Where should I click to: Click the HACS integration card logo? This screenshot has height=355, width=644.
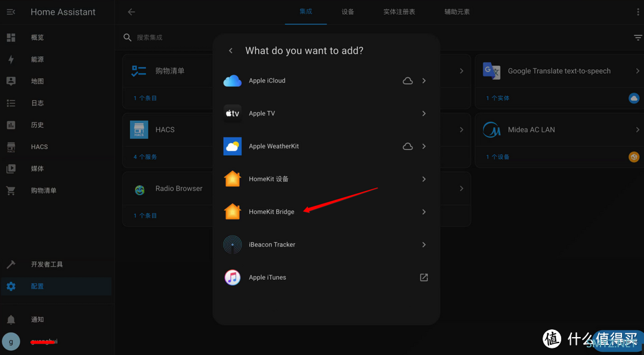coord(139,129)
